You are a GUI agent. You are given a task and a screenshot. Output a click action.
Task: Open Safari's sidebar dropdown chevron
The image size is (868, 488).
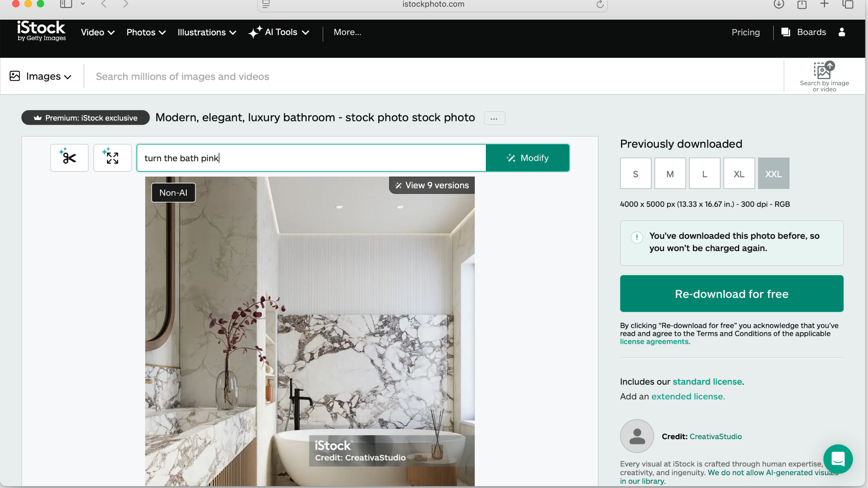83,4
